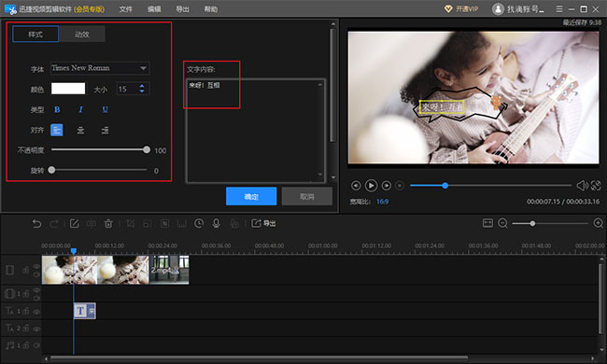Select right text alignment
The width and height of the screenshot is (607, 364).
pyautogui.click(x=105, y=130)
